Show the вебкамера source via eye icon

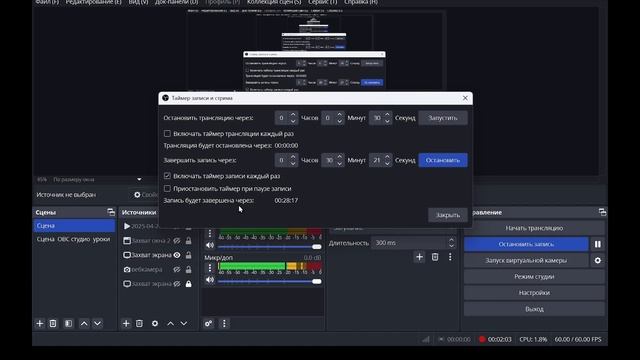coord(177,269)
